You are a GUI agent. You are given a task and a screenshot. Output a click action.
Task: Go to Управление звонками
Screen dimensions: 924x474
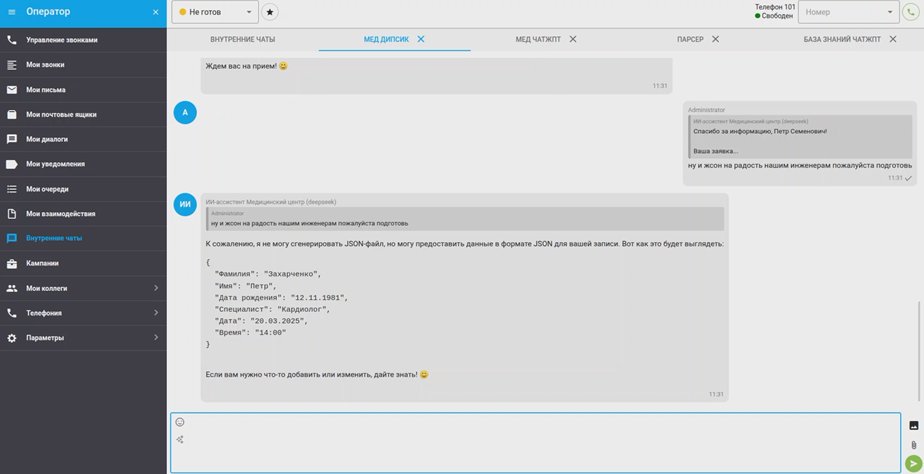(x=62, y=40)
